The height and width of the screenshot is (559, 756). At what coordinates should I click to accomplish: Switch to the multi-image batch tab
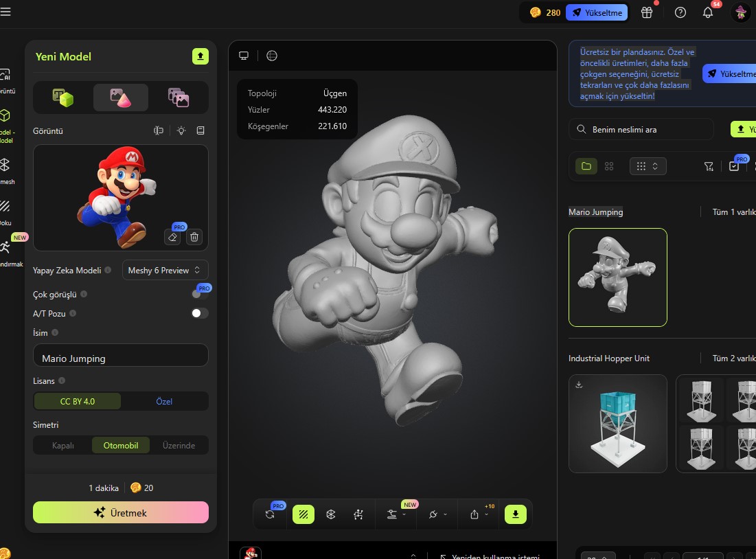[x=179, y=98]
